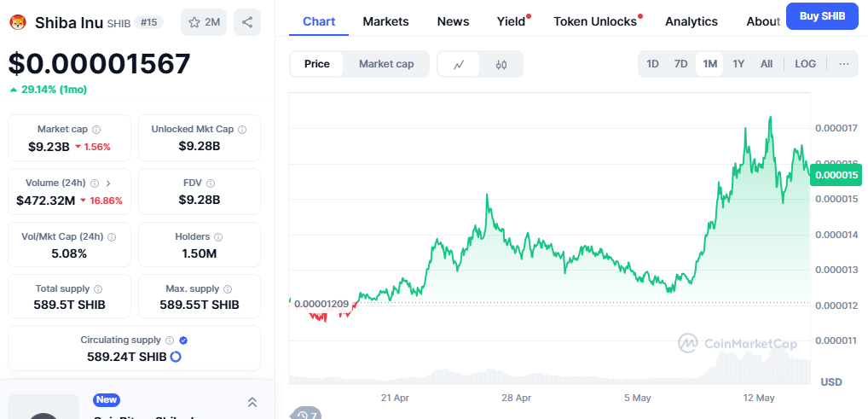The image size is (868, 419).
Task: Click the FDV info icon
Action: pos(211,183)
